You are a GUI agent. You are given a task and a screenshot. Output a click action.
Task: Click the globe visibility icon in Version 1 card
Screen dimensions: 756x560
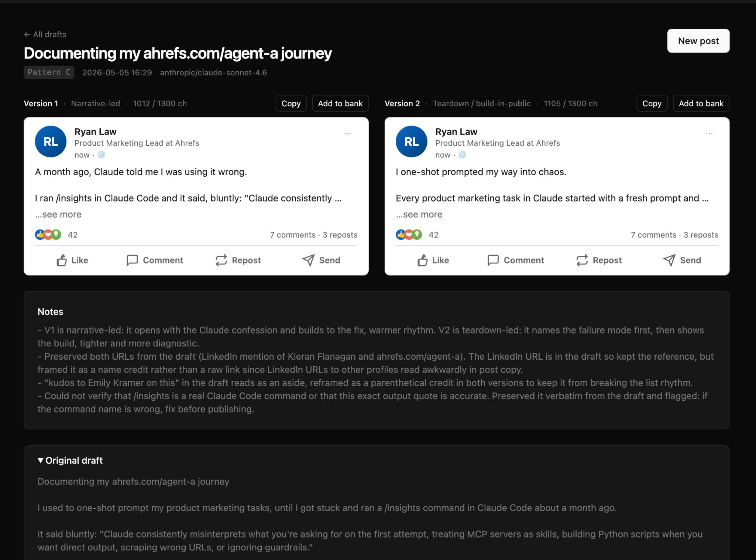click(101, 155)
